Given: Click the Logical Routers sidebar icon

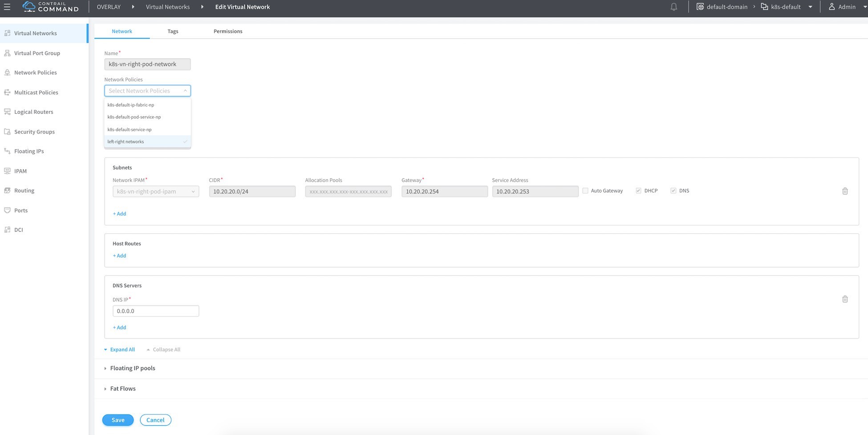Looking at the screenshot, I should pyautogui.click(x=7, y=112).
